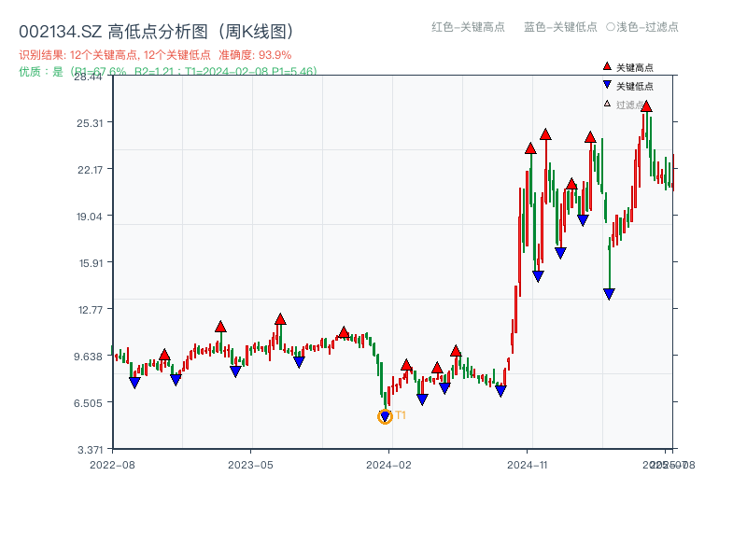The image size is (747, 560).
Task: Select the red triangle at the chart's highest peak
Action: (646, 106)
